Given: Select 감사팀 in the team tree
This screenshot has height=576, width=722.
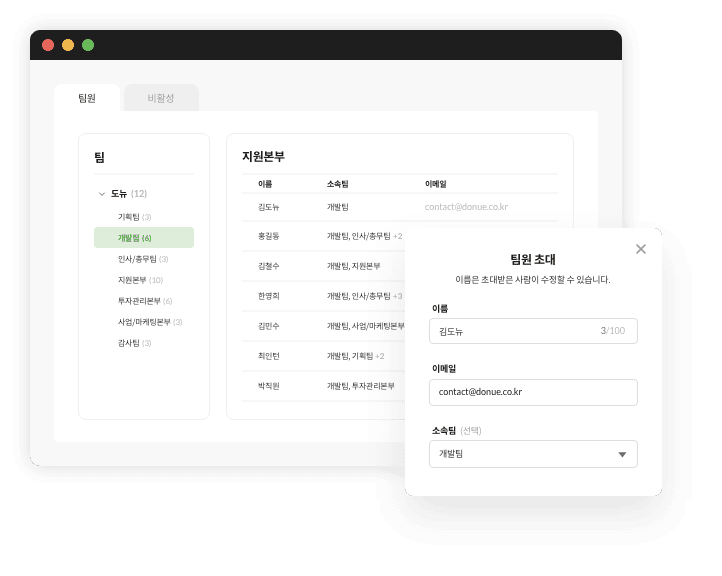Looking at the screenshot, I should click(134, 343).
